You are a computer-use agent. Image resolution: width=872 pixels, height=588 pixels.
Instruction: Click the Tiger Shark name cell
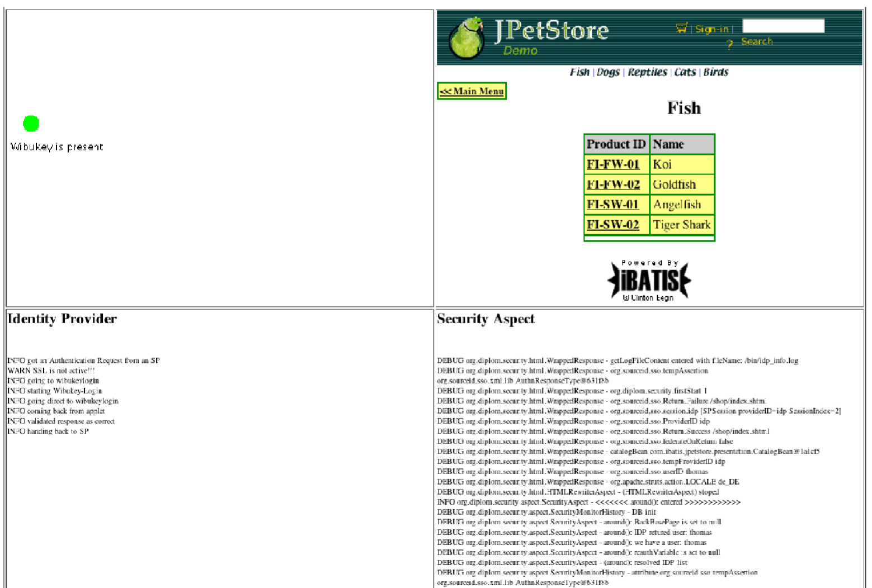[682, 225]
